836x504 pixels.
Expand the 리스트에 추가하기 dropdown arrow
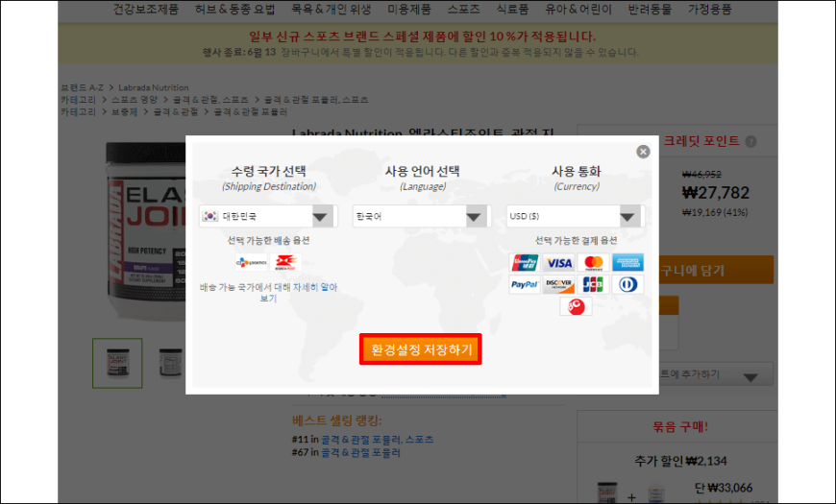(750, 377)
